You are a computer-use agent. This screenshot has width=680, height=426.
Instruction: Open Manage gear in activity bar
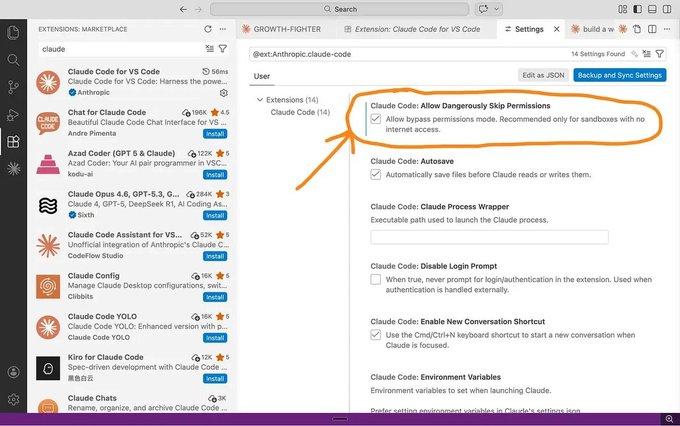(13, 399)
